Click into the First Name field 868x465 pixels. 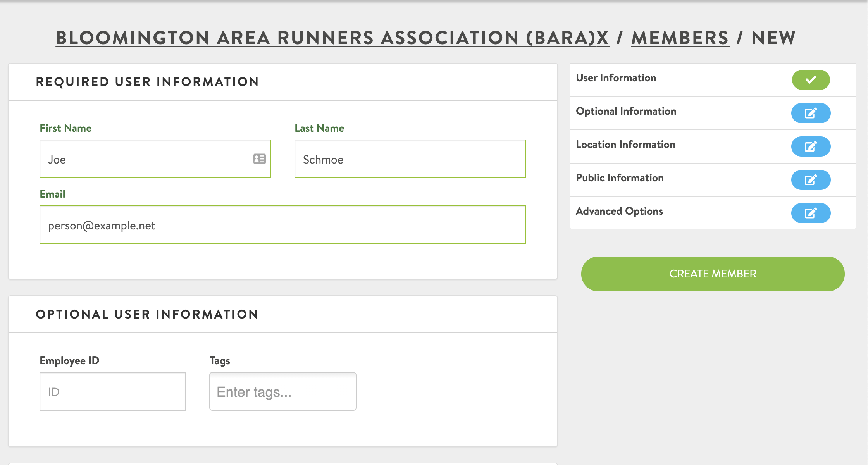point(147,159)
